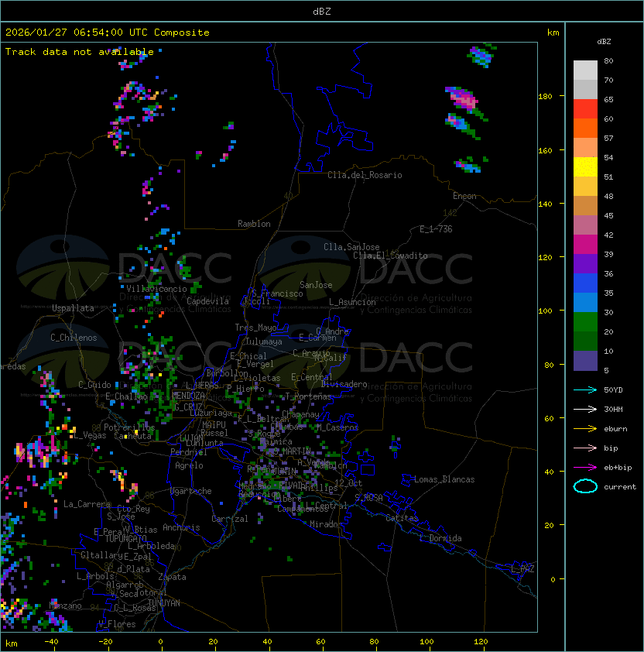
Task: Click the 'Potrerillos' map label
Action: click(x=129, y=427)
